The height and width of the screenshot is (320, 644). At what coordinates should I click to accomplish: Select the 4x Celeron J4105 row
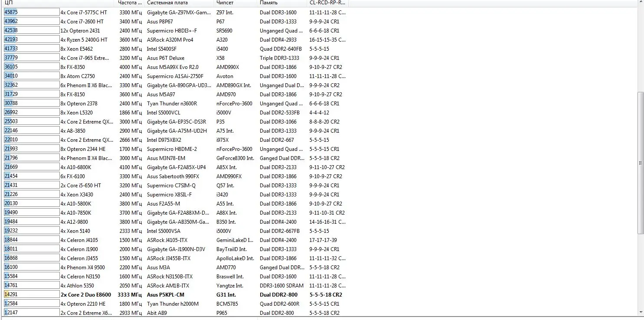(x=175, y=240)
